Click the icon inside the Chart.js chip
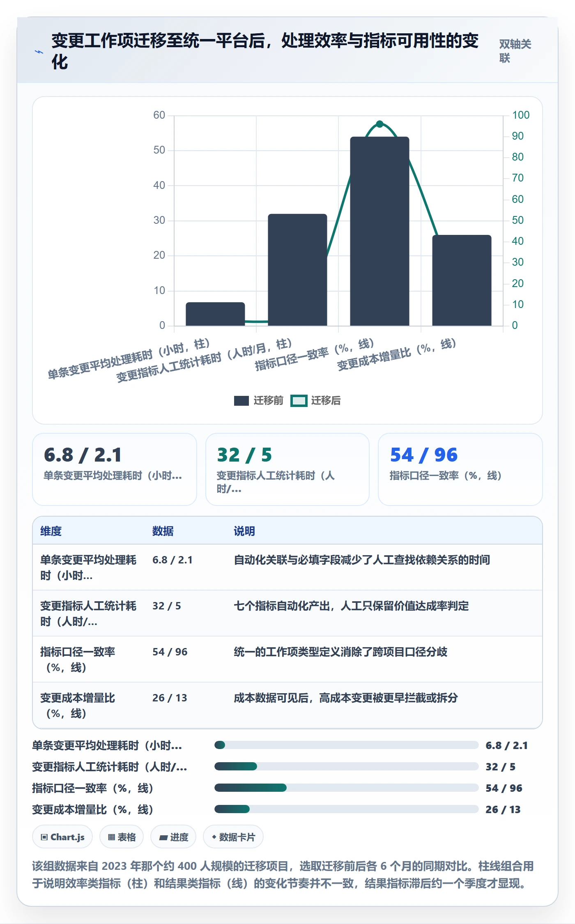Viewport: 575px width, 924px height. (x=44, y=837)
